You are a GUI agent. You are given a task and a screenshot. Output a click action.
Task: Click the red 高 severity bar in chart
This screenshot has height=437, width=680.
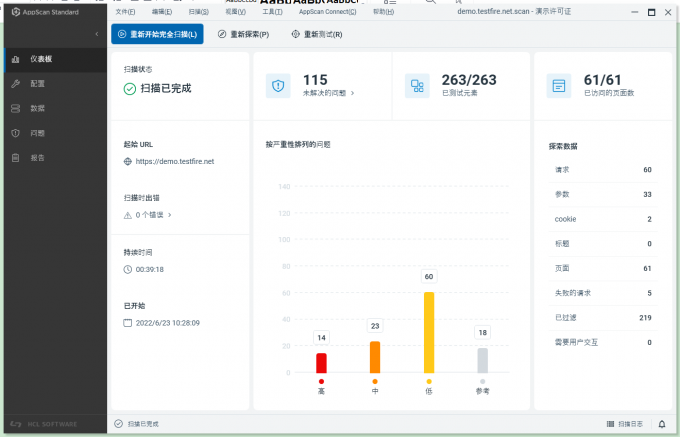point(321,362)
